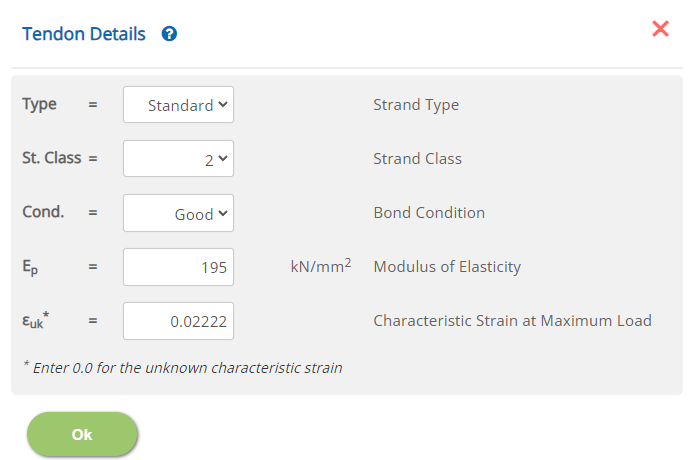Image resolution: width=694 pixels, height=460 pixels.
Task: Click the Tendon Details title text
Action: [x=84, y=34]
